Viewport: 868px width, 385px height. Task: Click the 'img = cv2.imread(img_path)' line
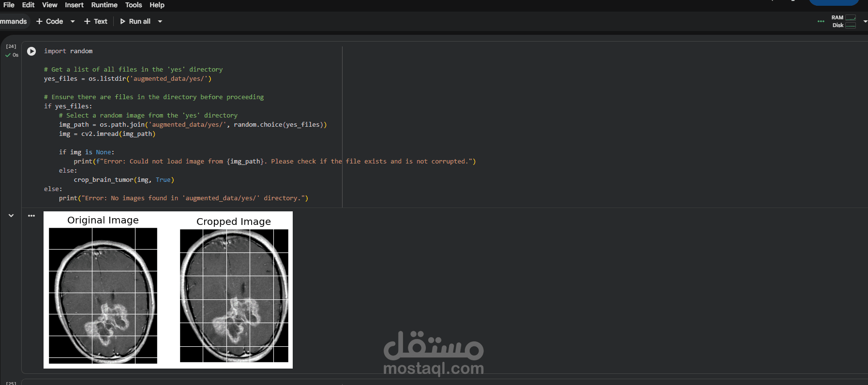[x=107, y=134]
